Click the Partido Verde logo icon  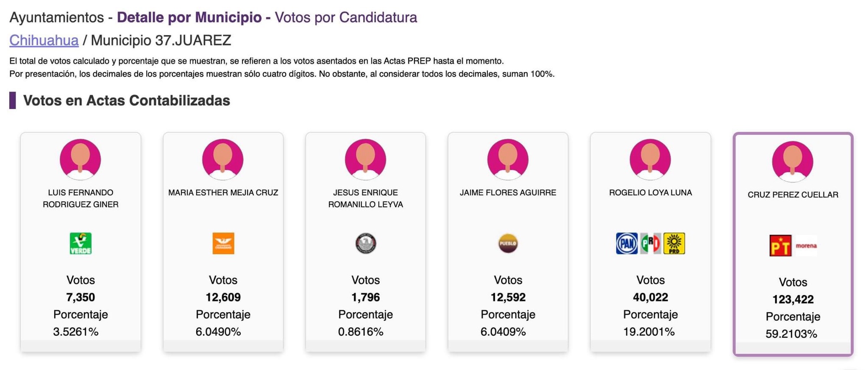pyautogui.click(x=81, y=243)
